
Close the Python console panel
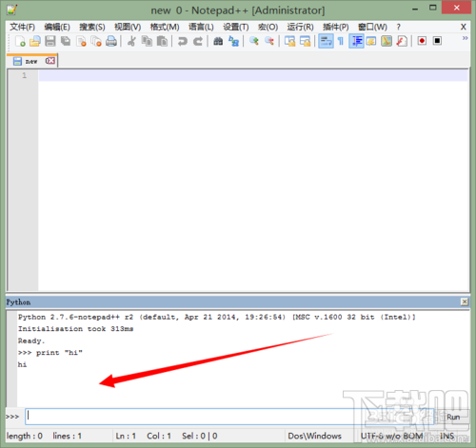(x=465, y=302)
